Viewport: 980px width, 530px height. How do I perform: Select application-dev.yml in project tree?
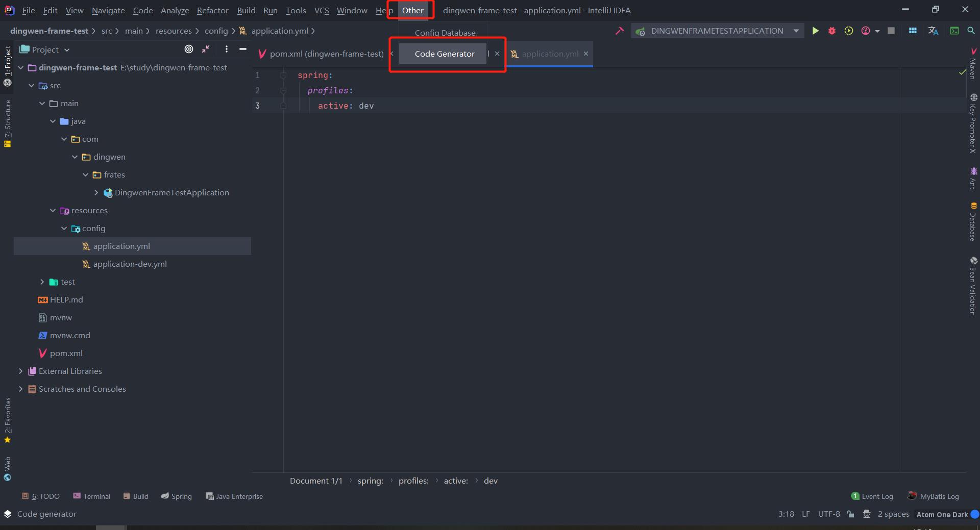(130, 264)
